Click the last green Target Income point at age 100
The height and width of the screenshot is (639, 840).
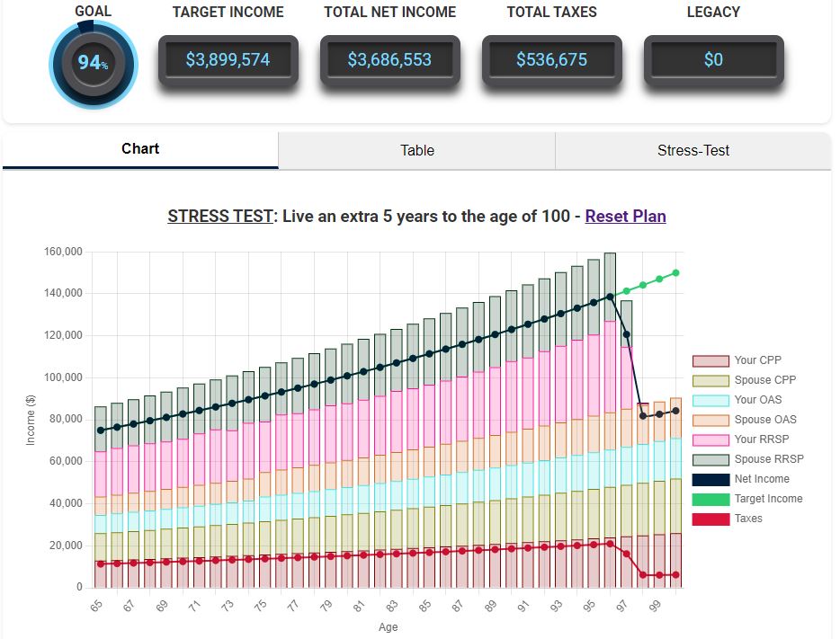pos(675,273)
